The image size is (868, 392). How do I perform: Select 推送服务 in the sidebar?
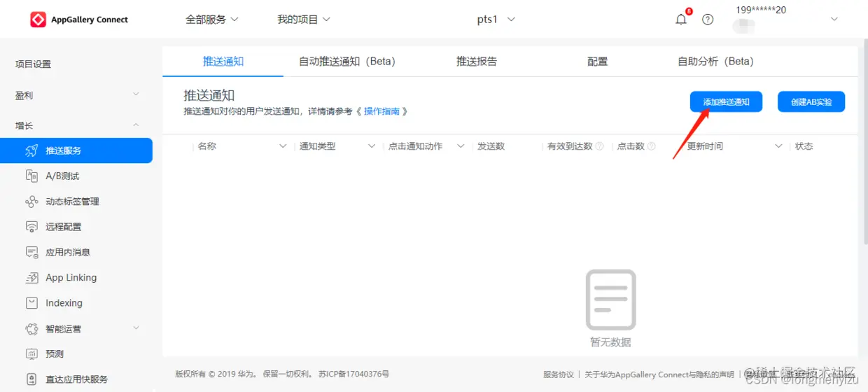pos(76,150)
